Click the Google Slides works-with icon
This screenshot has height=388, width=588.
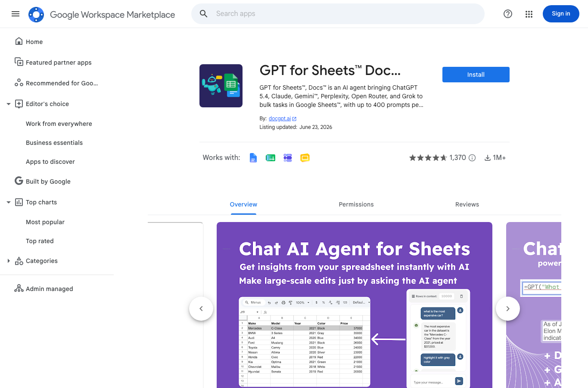click(x=305, y=158)
